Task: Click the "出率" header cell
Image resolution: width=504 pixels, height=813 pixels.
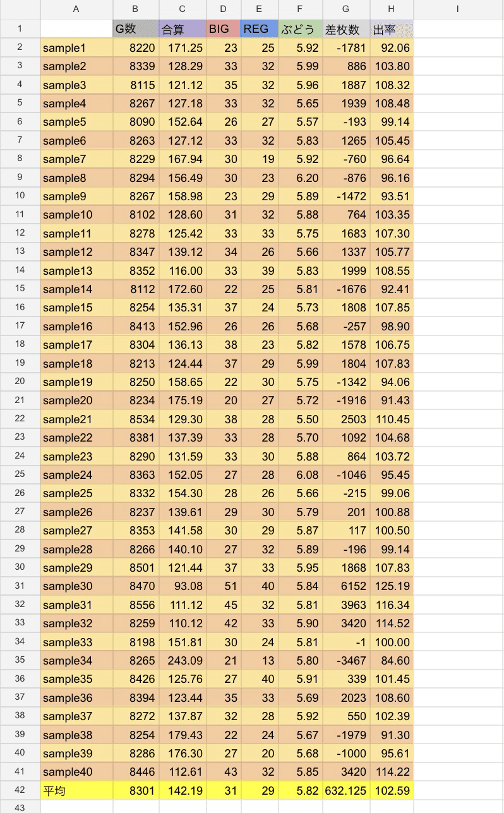Action: [392, 29]
